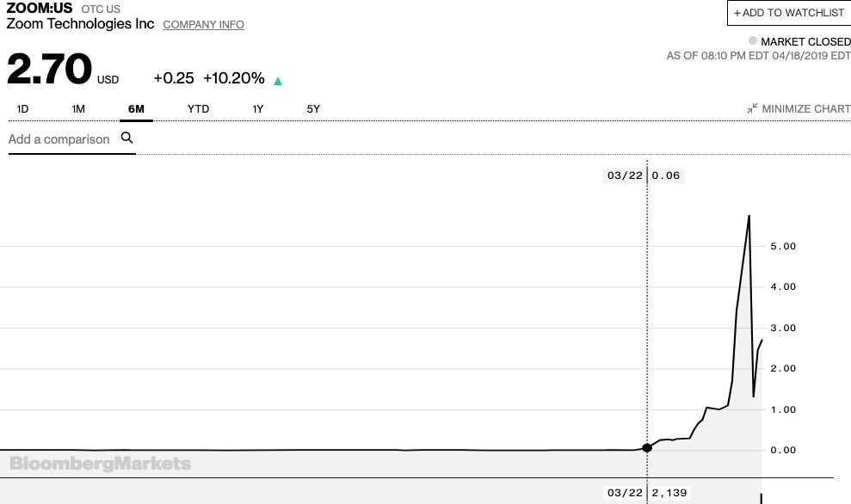Click the chart line's peak above 5.00
This screenshot has height=504, width=851.
[x=749, y=216]
